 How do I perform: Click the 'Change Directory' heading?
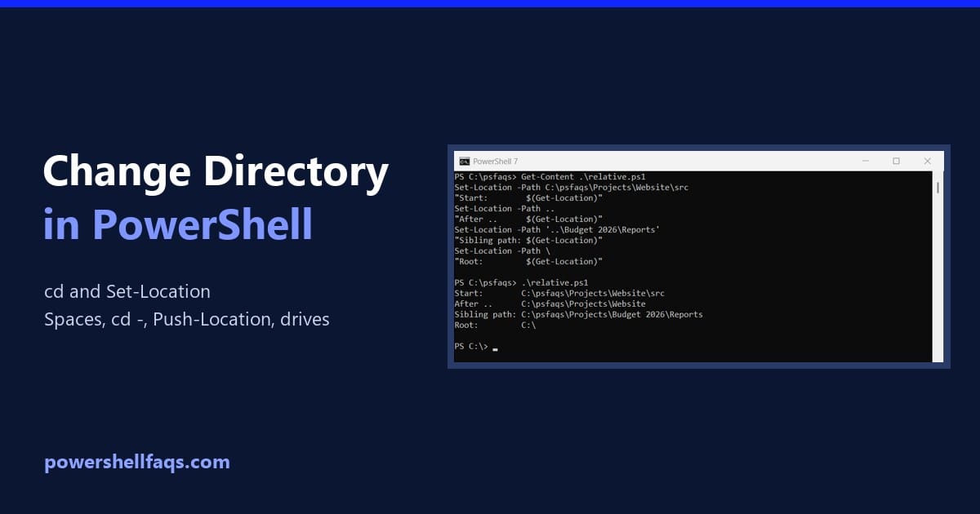point(216,172)
